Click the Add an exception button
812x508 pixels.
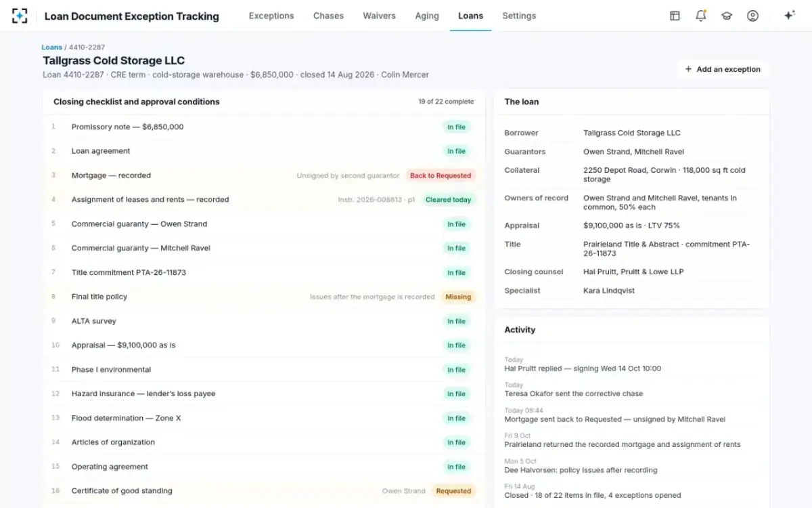click(x=722, y=69)
